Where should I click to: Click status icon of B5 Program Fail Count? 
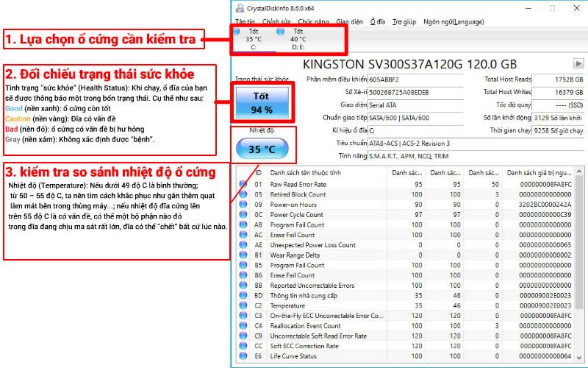[x=243, y=266]
